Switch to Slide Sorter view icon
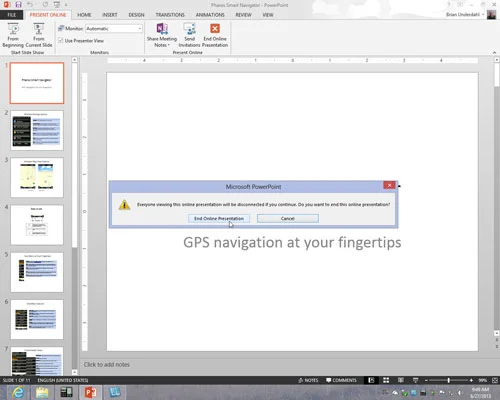500x400 pixels. (386, 380)
